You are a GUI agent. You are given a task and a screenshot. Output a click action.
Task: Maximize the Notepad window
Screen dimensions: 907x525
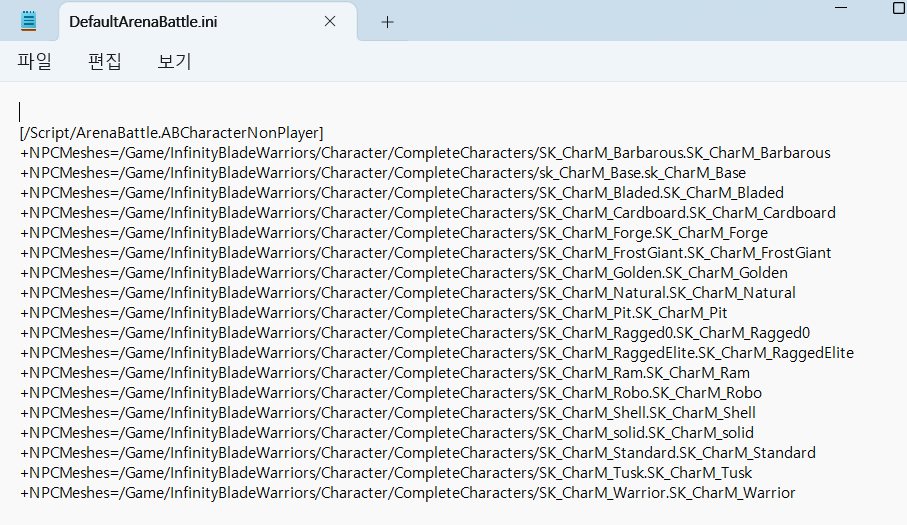point(899,8)
